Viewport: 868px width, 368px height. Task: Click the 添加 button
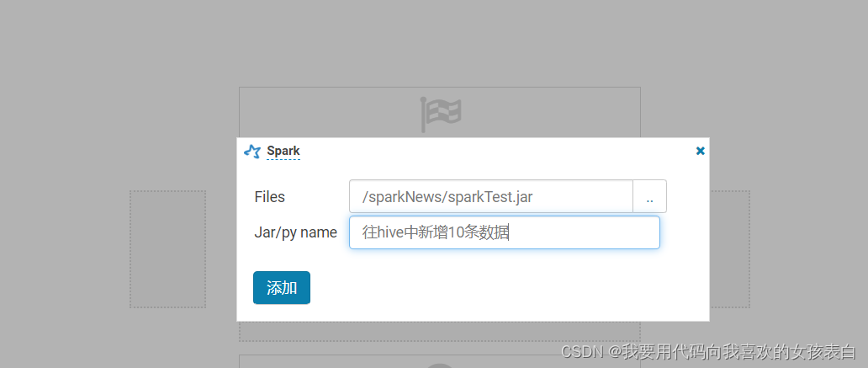tap(282, 288)
